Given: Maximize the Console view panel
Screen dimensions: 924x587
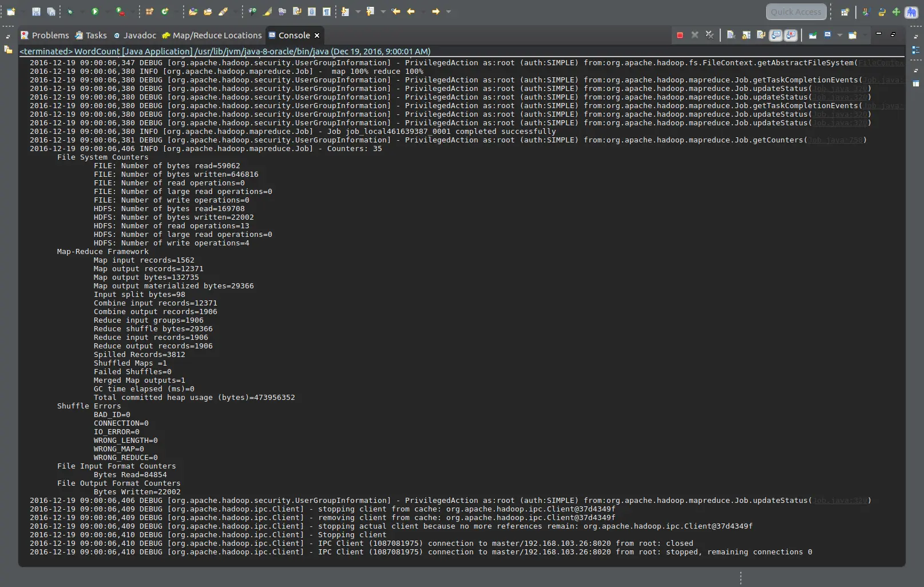Looking at the screenshot, I should (893, 34).
